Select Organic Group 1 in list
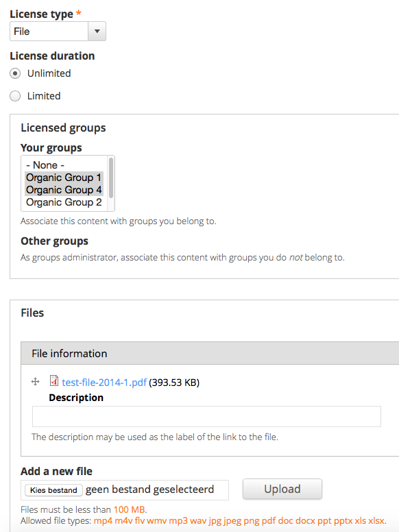This screenshot has height=532, width=399. point(64,178)
